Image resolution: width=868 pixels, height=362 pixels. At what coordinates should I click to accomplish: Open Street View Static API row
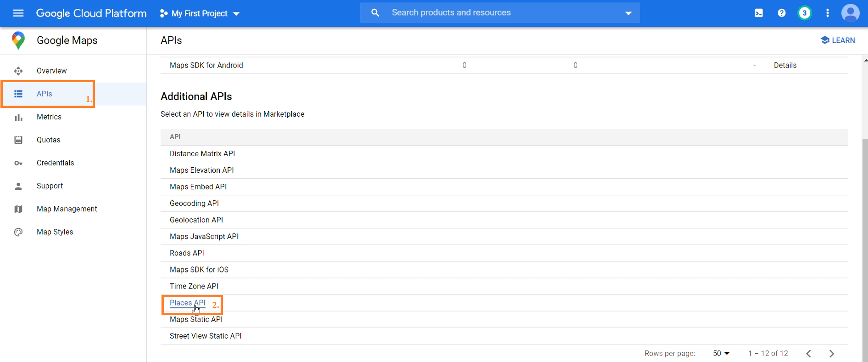[x=504, y=336]
